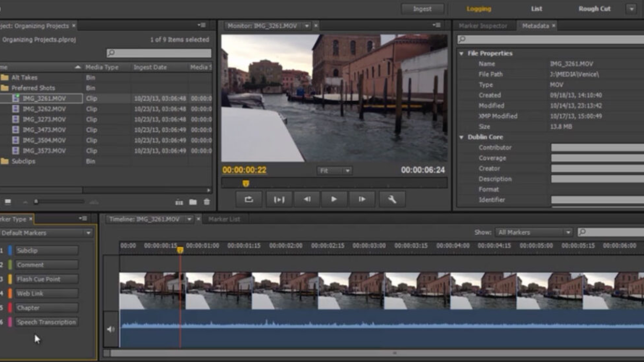
Task: Select the Metadata tab
Action: (535, 26)
